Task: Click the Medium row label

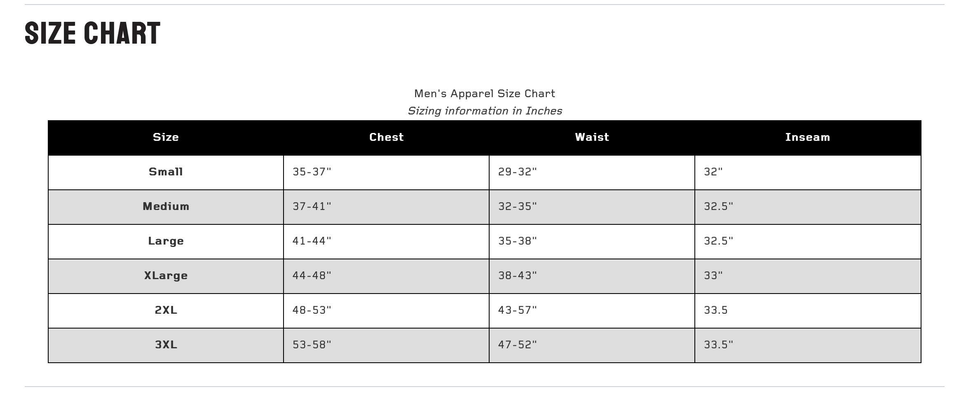Action: pyautogui.click(x=166, y=206)
